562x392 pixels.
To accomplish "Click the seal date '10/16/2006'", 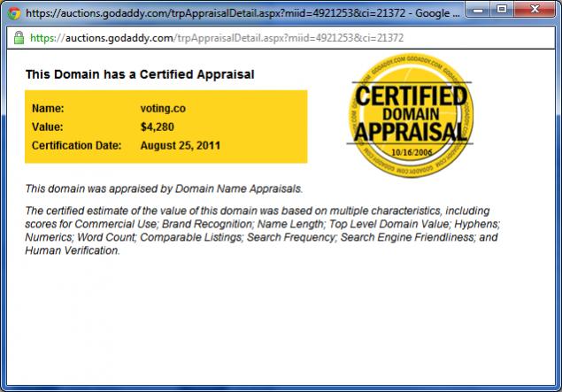I will (412, 152).
